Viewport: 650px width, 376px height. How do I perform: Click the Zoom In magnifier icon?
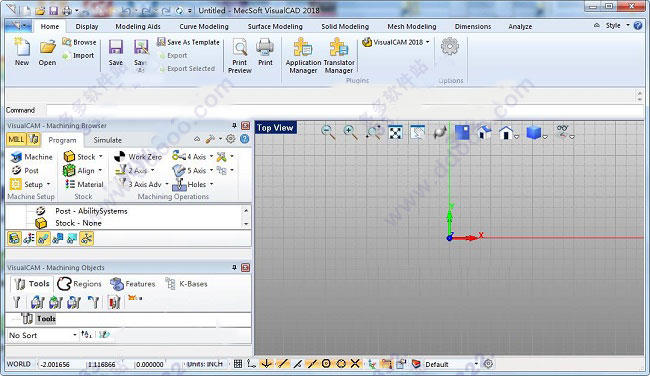point(350,132)
